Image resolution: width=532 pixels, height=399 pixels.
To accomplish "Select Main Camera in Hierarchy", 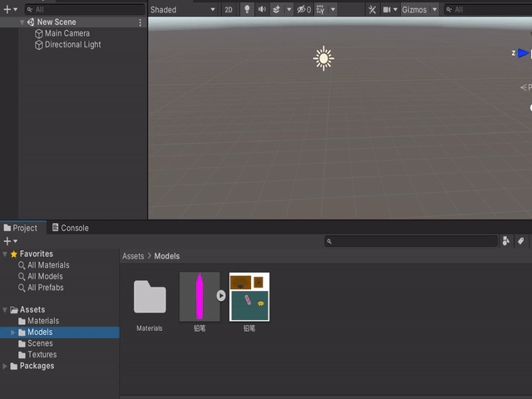I will click(x=67, y=33).
